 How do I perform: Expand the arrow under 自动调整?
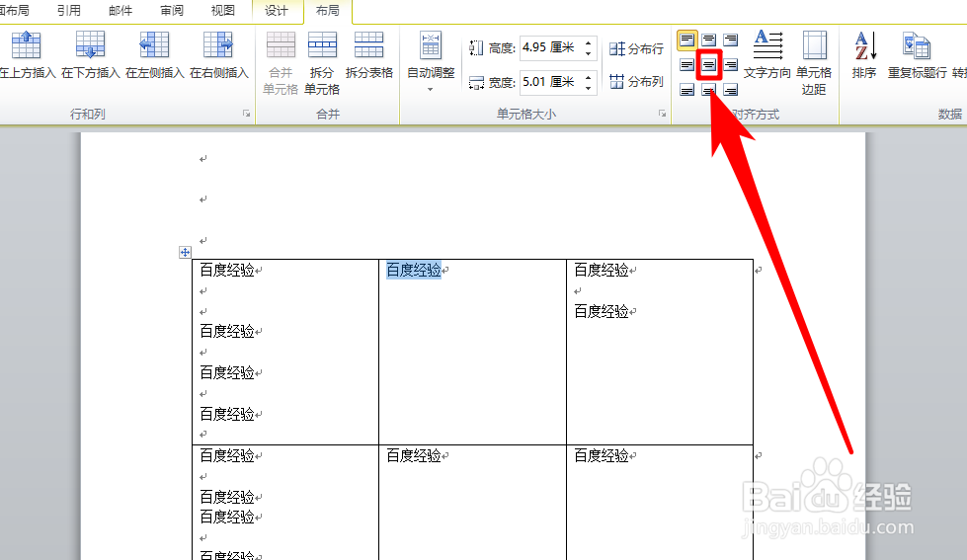(431, 90)
